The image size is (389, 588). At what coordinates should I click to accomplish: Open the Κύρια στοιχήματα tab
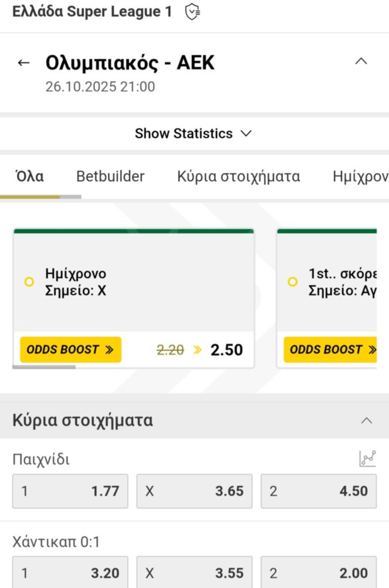[238, 176]
